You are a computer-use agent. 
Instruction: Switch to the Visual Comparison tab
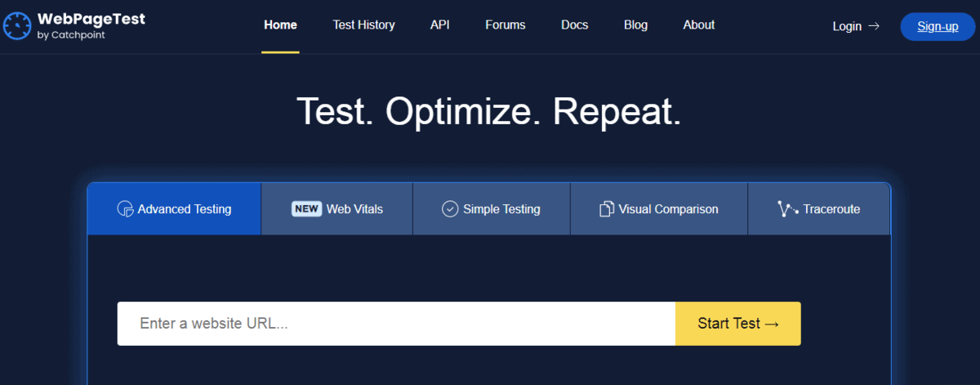(x=659, y=209)
